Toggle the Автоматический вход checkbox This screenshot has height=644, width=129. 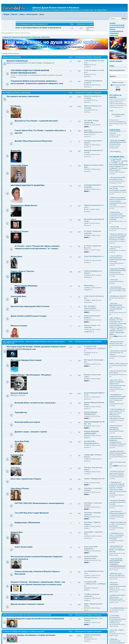tap(112, 85)
